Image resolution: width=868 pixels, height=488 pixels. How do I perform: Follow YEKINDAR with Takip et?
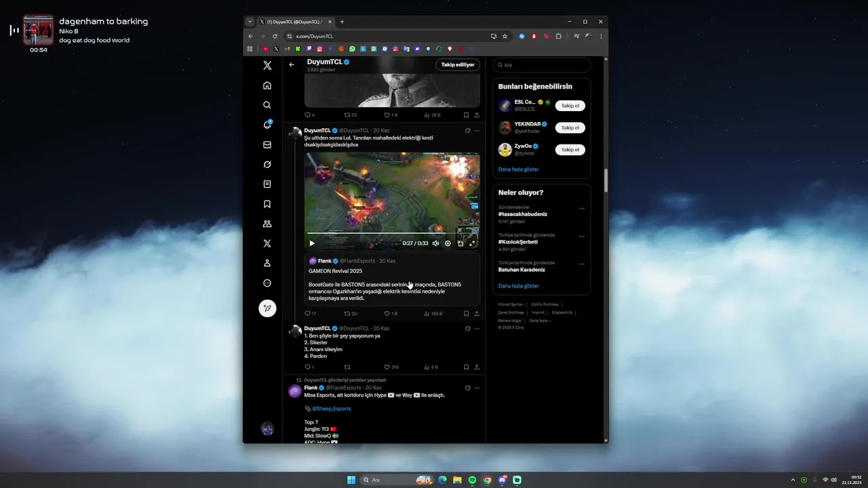[570, 127]
